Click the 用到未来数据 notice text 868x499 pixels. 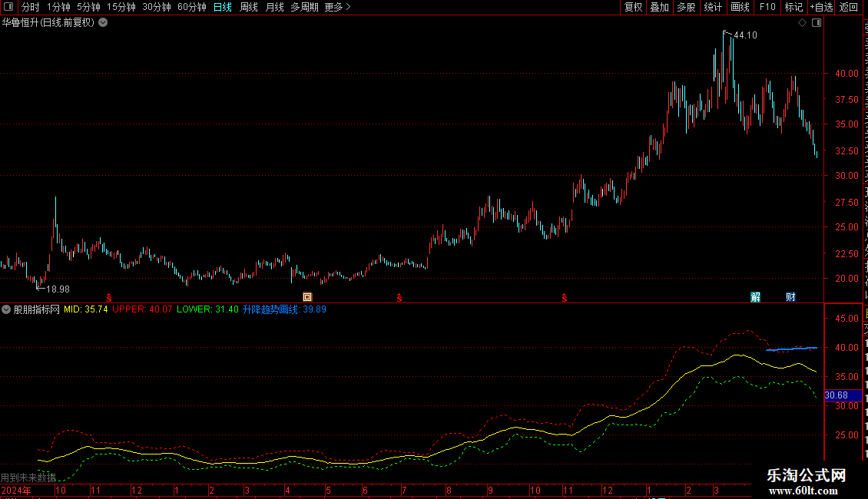point(28,478)
